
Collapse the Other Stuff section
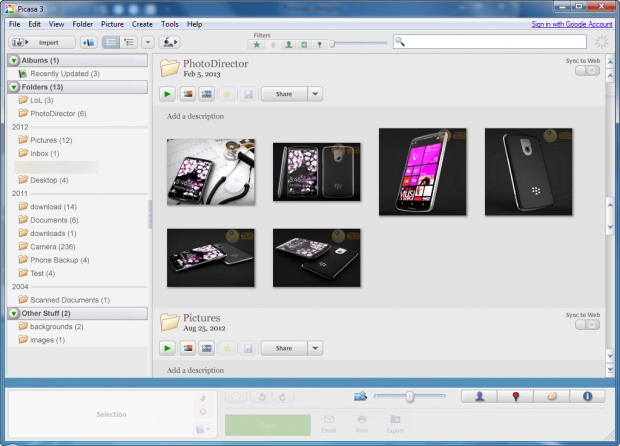(14, 314)
